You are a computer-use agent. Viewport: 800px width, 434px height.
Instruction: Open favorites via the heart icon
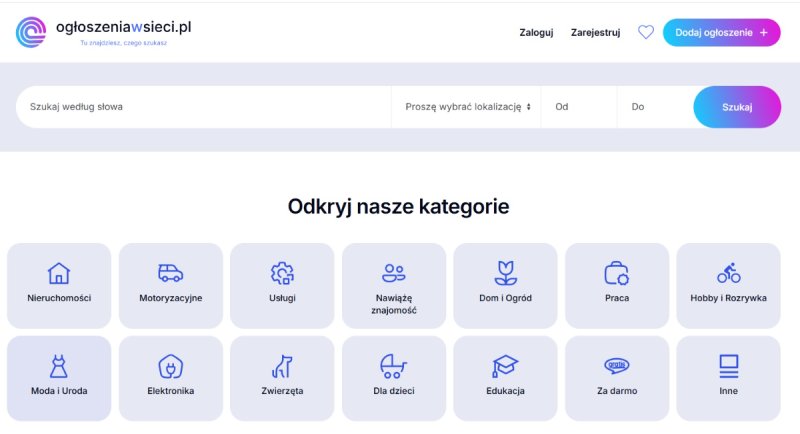click(x=646, y=32)
